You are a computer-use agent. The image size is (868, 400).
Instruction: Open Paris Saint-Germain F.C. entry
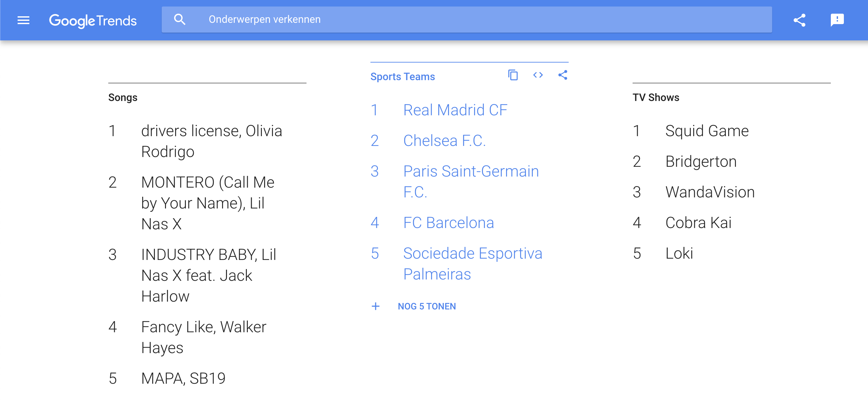pyautogui.click(x=471, y=181)
